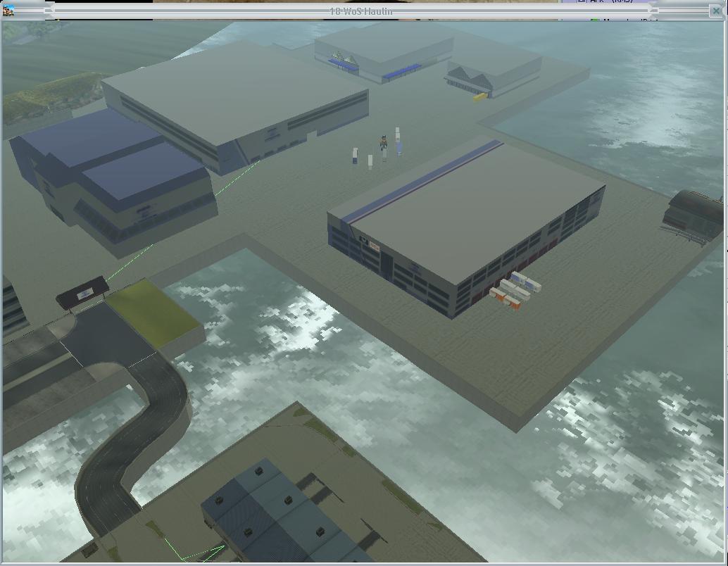Click the orange trailers at the central warehouse's corner
This screenshot has height=566, width=728.
506,298
